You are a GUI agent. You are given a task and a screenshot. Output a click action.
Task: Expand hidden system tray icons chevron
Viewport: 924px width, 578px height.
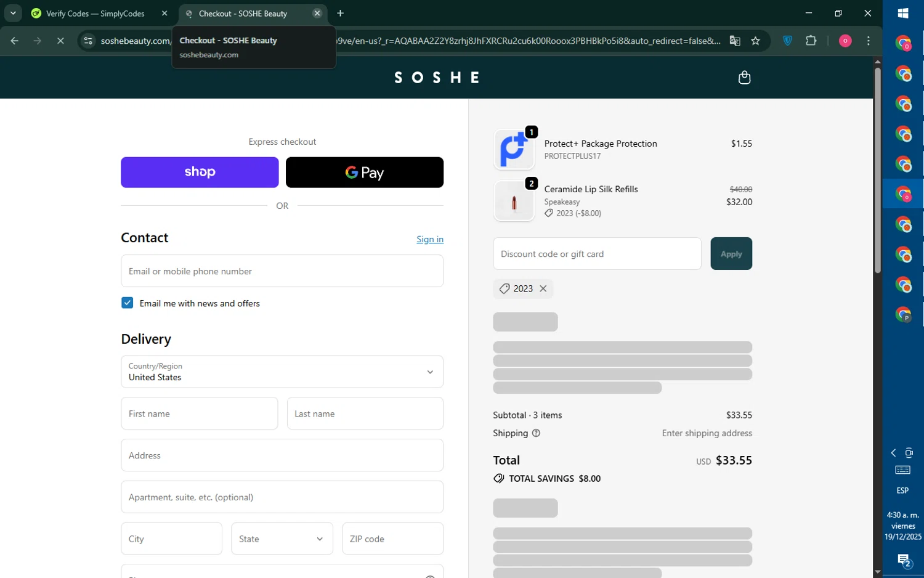coord(894,453)
